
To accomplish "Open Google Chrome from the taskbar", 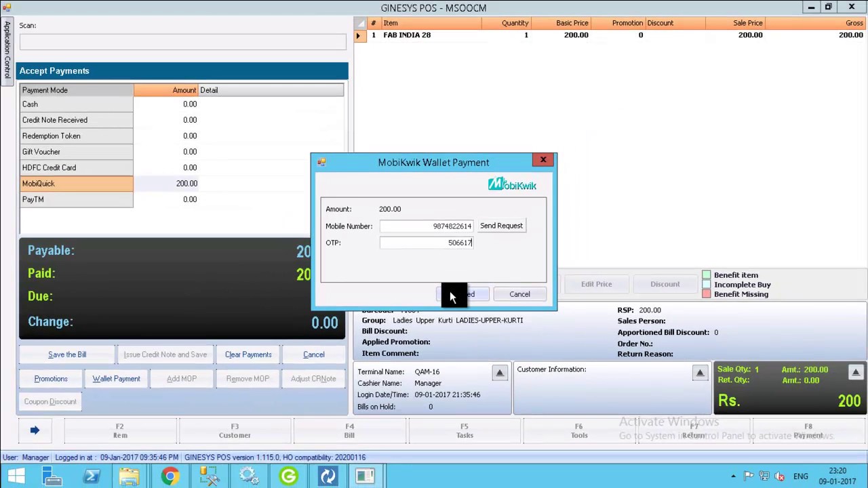I will (x=170, y=476).
